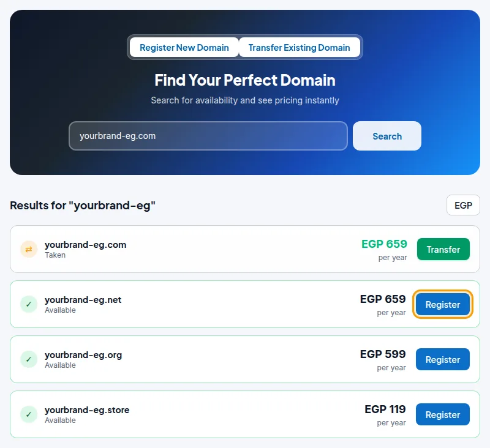Select the yourbrand-eg.org domain name text
490x448 pixels.
pos(83,355)
